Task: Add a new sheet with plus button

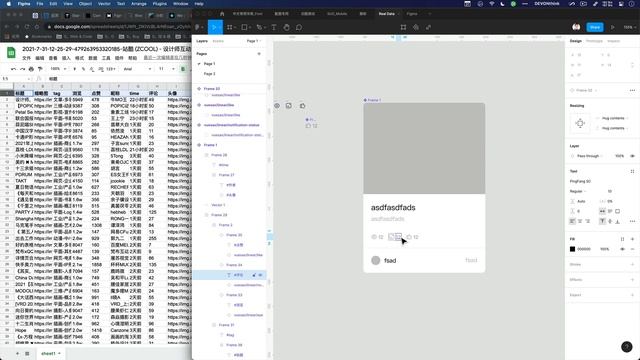Action: coord(18,353)
